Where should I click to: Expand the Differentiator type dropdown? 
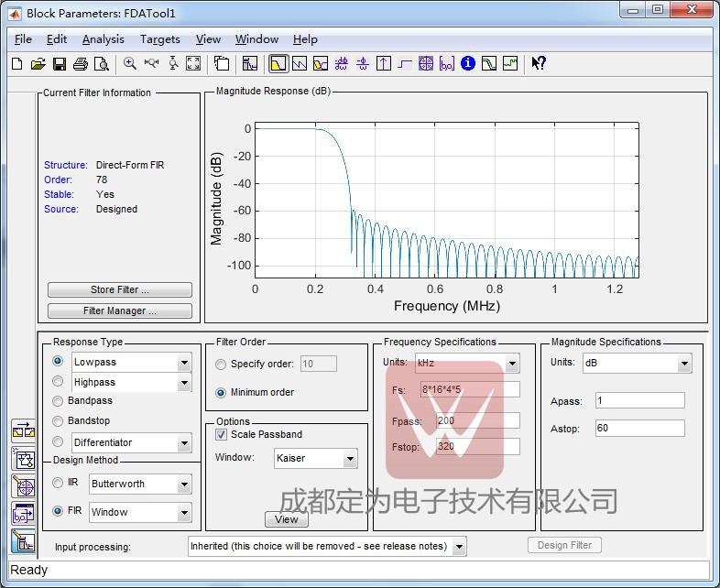coord(184,443)
